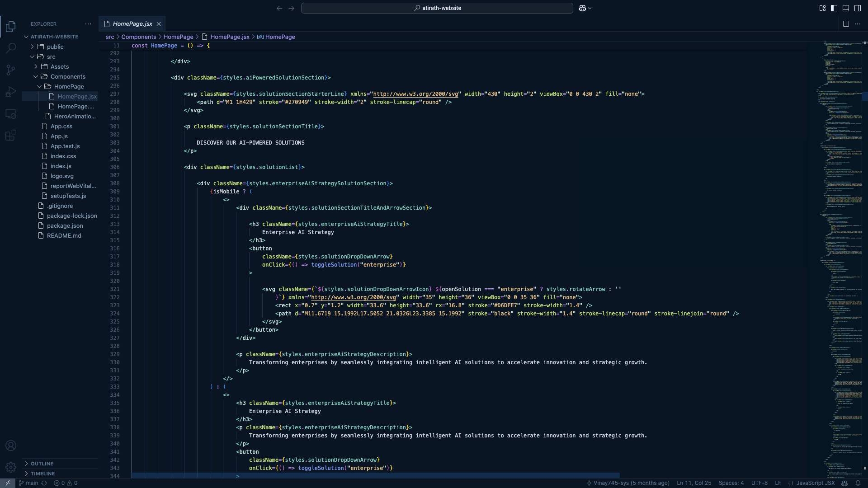Click Components in the breadcrumb path
Image resolution: width=868 pixels, height=488 pixels.
(138, 37)
